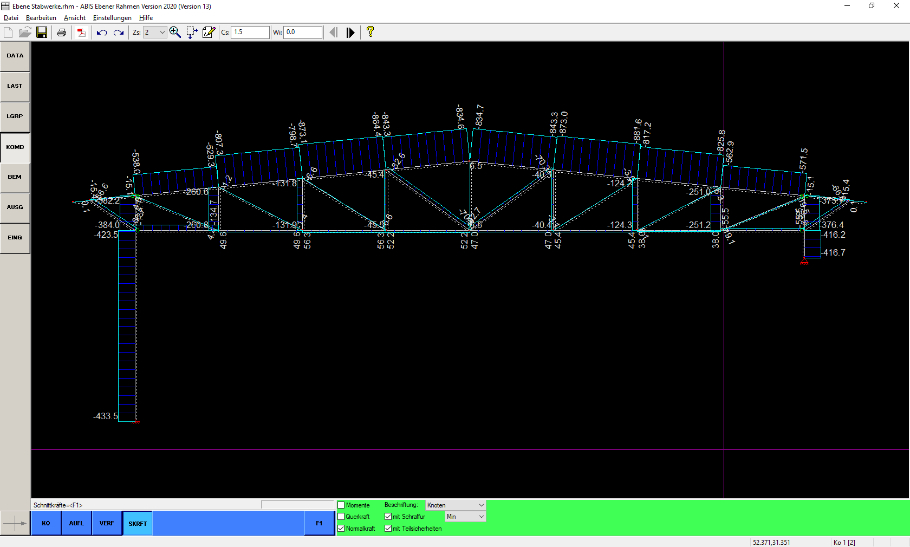Open the Datei menu
910x547 pixels.
pyautogui.click(x=10, y=18)
